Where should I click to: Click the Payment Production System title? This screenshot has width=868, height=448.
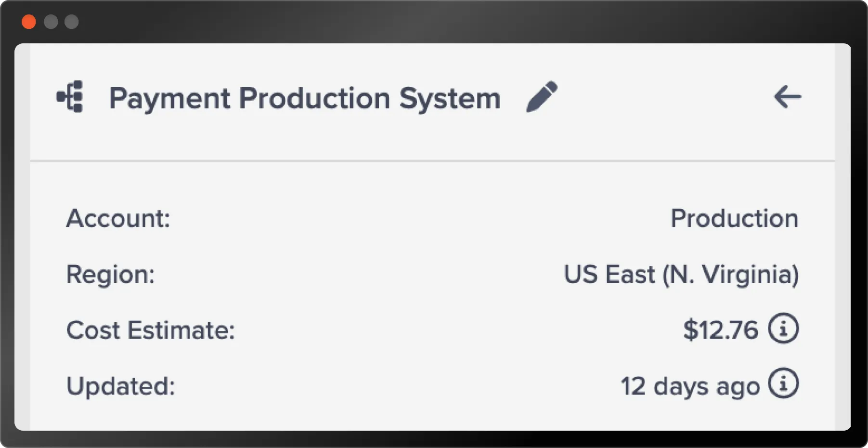[305, 98]
